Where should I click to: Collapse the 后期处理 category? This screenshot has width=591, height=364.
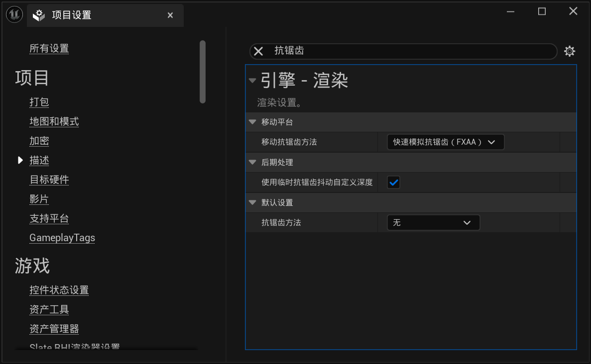[252, 162]
